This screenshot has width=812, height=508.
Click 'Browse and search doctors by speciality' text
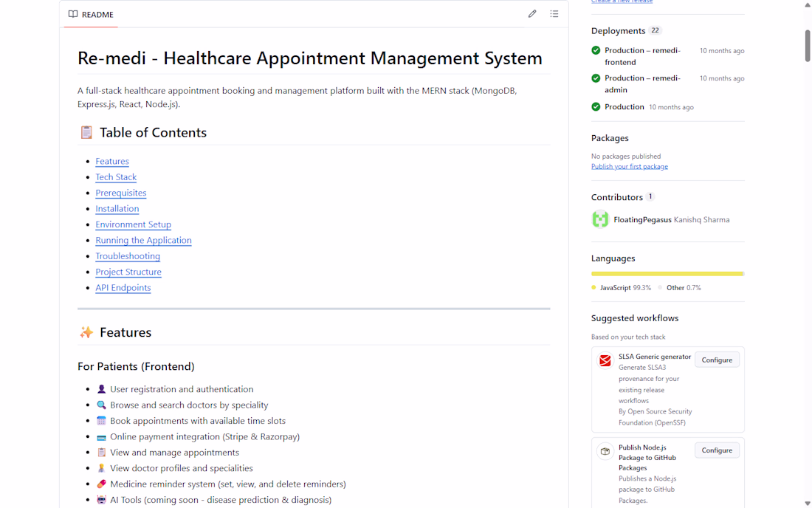point(189,405)
